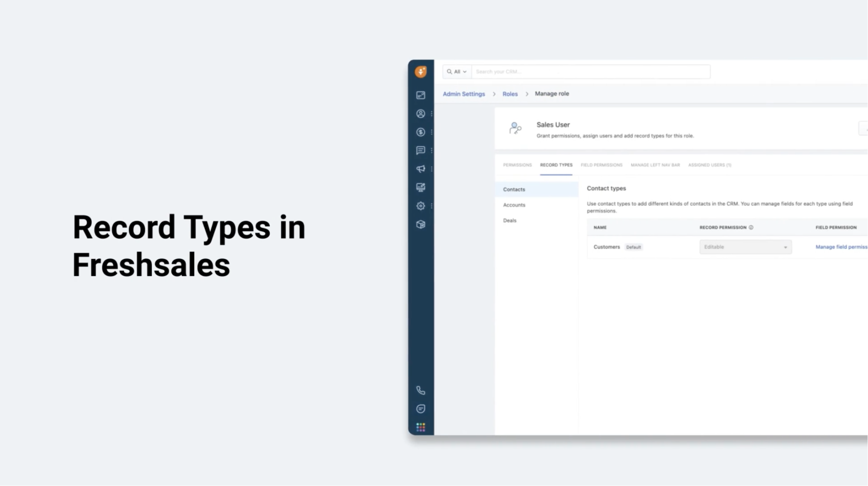Open the conversations chat icon in sidebar
This screenshot has width=868, height=486.
coord(421,151)
